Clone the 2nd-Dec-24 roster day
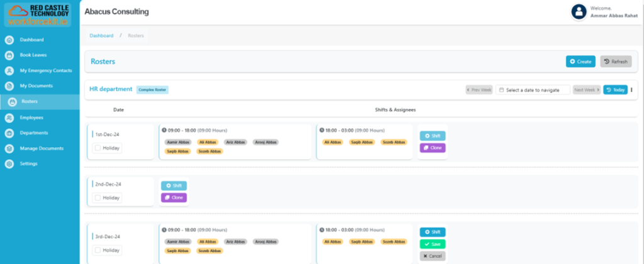Image resolution: width=644 pixels, height=264 pixels. click(x=174, y=197)
